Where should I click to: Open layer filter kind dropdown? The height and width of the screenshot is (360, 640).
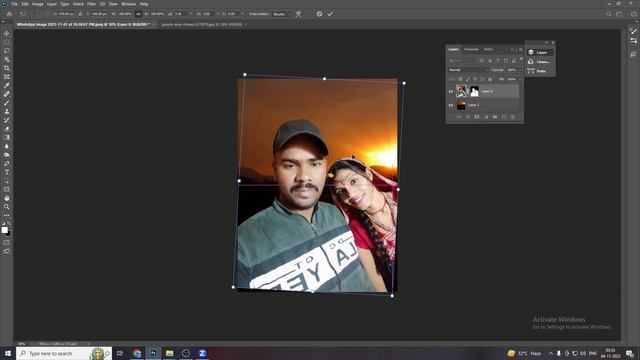point(462,60)
